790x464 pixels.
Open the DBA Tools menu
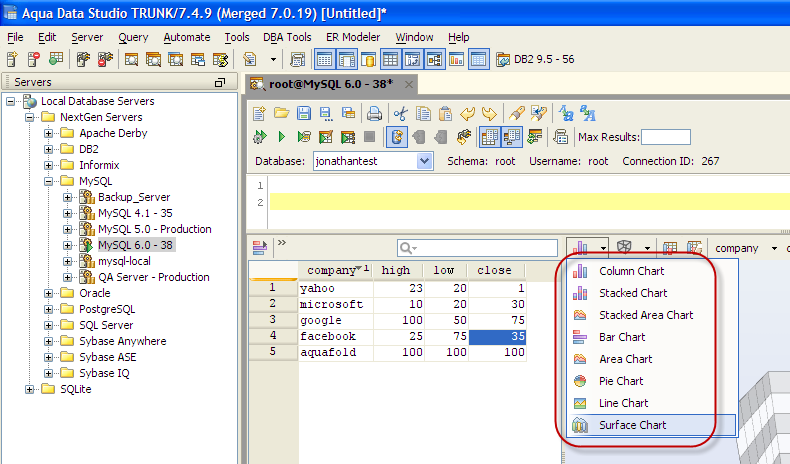pos(287,37)
